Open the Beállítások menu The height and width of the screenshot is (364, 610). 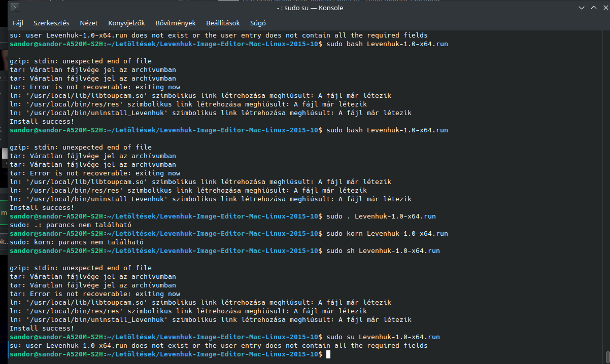(x=223, y=23)
